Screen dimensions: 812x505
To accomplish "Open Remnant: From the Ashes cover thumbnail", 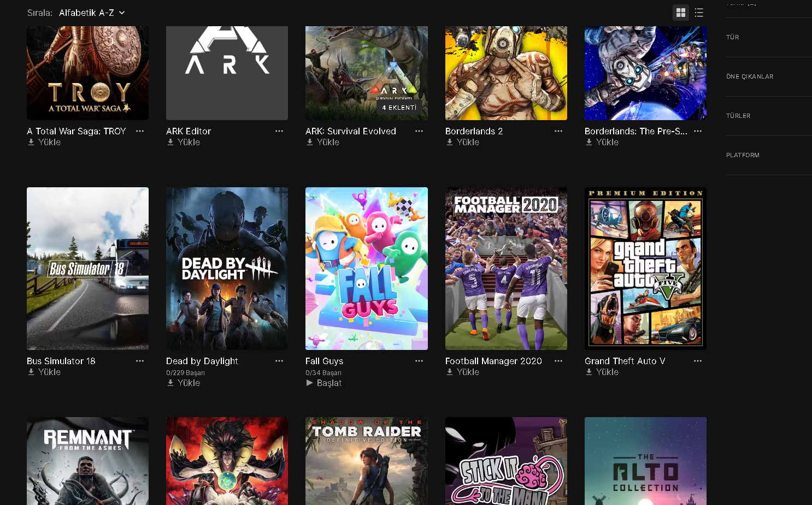I will point(87,461).
